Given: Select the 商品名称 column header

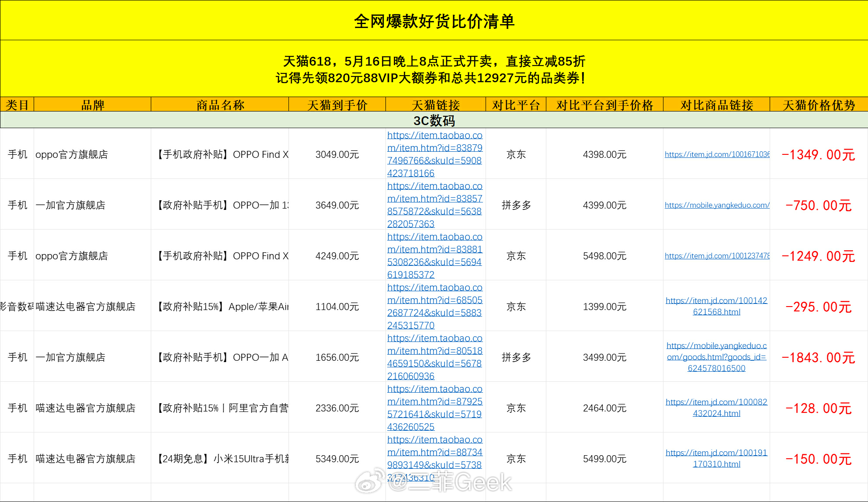Looking at the screenshot, I should point(220,105).
